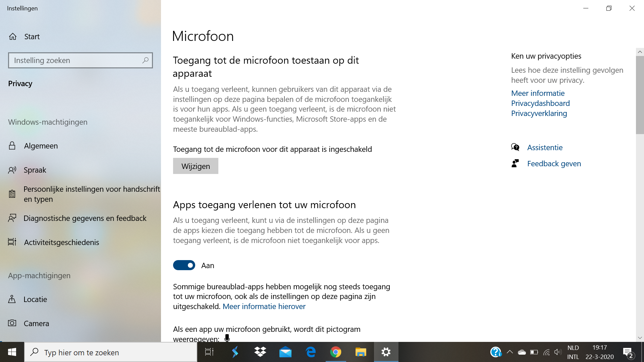This screenshot has width=644, height=362.
Task: Click the OneDrive cloud tray icon
Action: [522, 352]
